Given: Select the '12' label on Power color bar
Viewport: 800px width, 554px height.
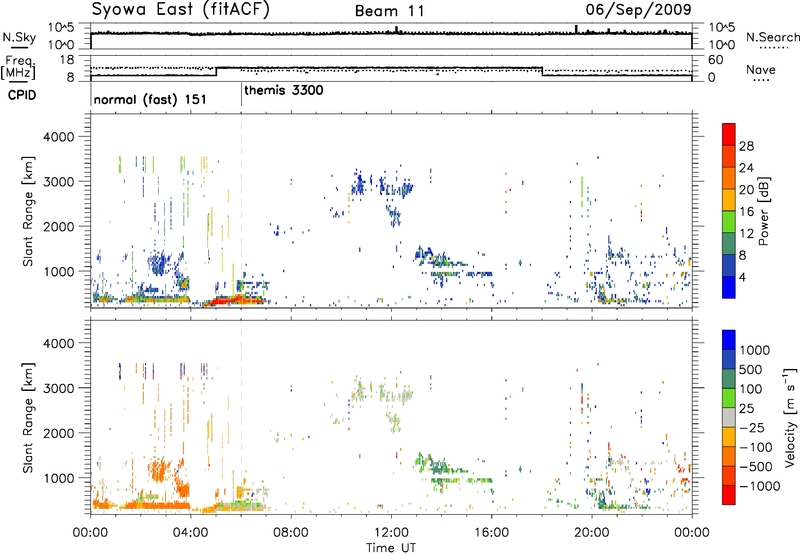Looking at the screenshot, I should (746, 234).
